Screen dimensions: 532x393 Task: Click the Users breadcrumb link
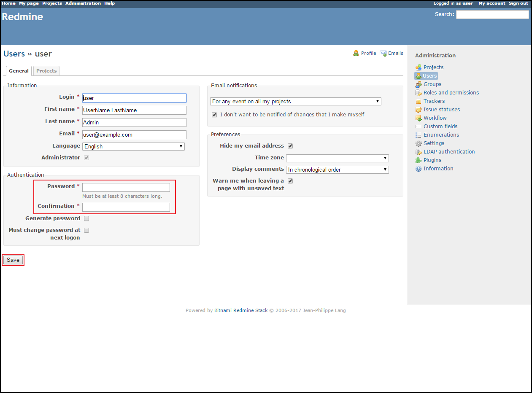click(14, 54)
